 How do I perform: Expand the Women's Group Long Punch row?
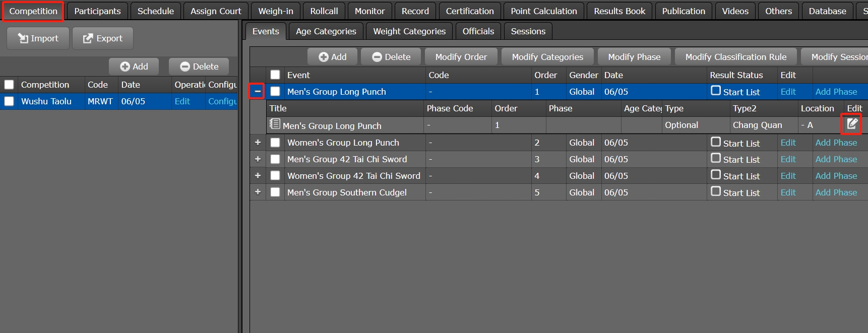tap(258, 143)
